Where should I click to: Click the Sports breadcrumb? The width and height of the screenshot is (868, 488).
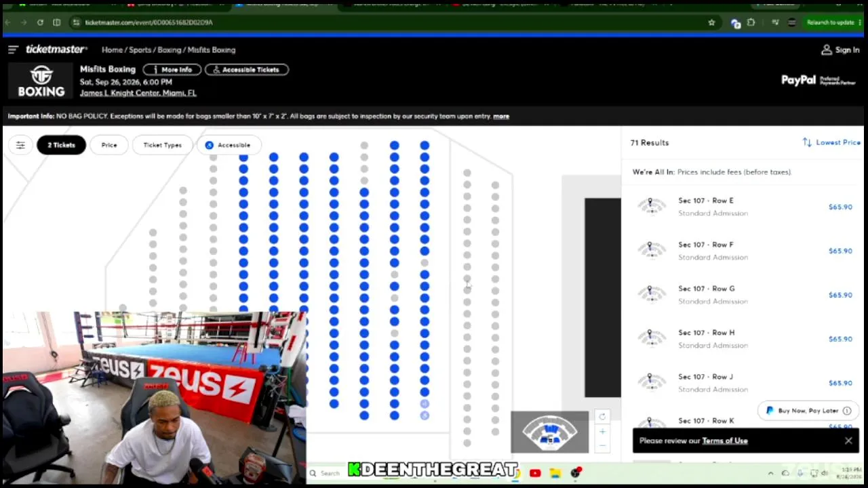140,49
